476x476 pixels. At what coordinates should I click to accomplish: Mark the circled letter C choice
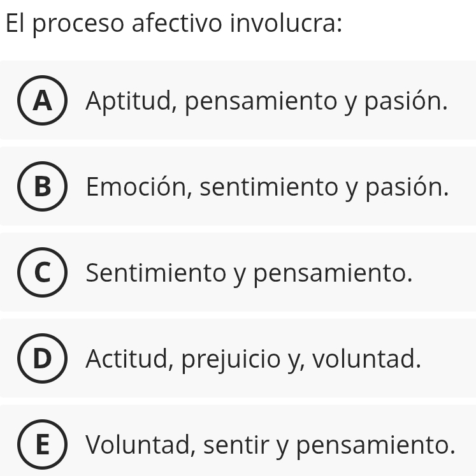tap(42, 273)
